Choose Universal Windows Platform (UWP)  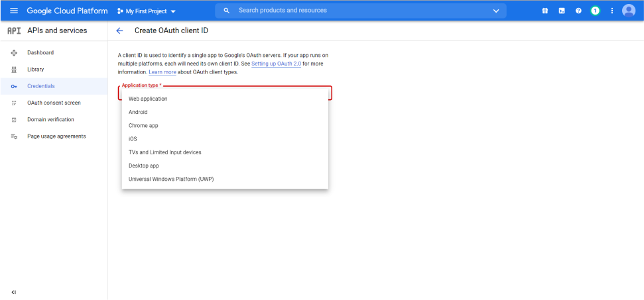(225, 179)
